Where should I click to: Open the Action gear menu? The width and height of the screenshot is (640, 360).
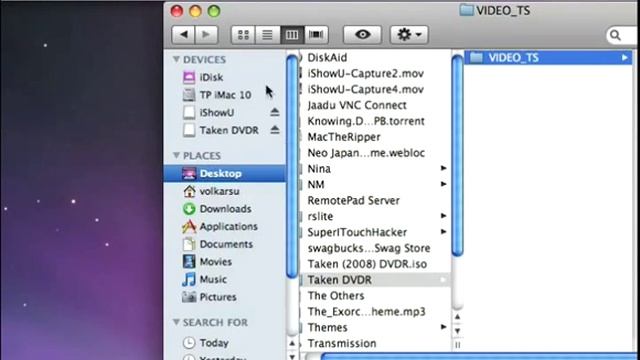point(409,35)
